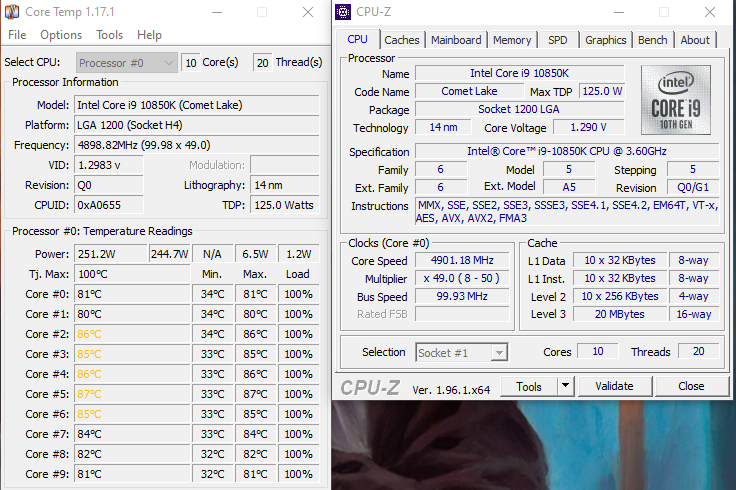This screenshot has height=490, width=736.
Task: Switch to the SPD tab in CPU-Z
Action: pyautogui.click(x=558, y=40)
